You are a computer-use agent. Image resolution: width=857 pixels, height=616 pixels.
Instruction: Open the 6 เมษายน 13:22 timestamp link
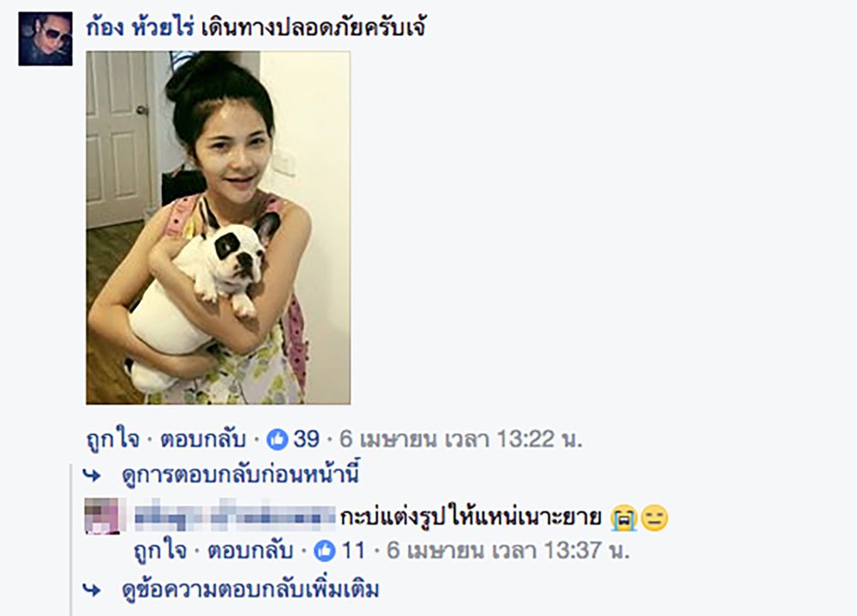coord(461,439)
